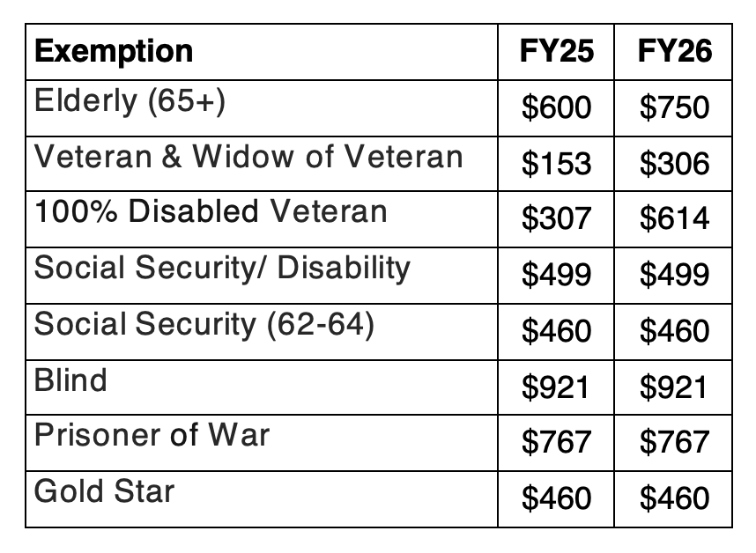Click the $614 FY26 cell
Viewport: 756px width, 553px height.
click(x=674, y=219)
